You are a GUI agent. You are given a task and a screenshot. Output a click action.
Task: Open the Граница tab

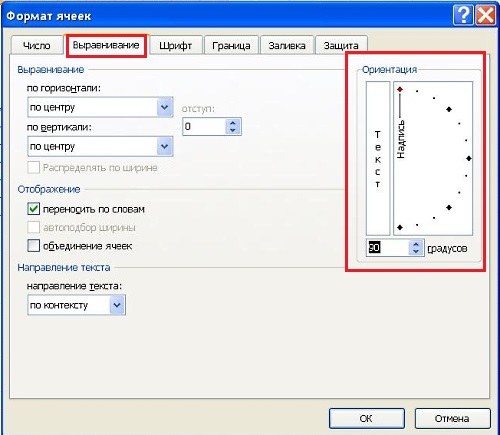point(231,45)
